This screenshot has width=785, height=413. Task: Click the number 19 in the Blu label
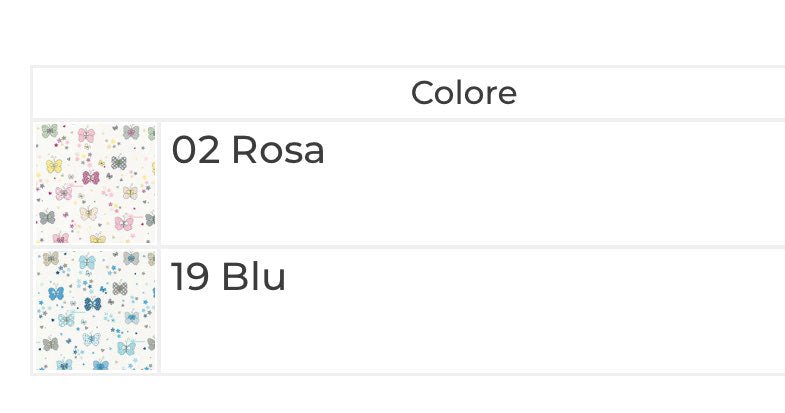point(190,277)
